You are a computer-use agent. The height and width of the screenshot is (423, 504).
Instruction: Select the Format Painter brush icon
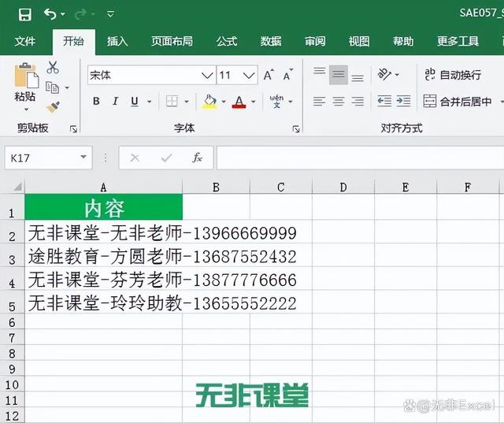pyautogui.click(x=53, y=107)
